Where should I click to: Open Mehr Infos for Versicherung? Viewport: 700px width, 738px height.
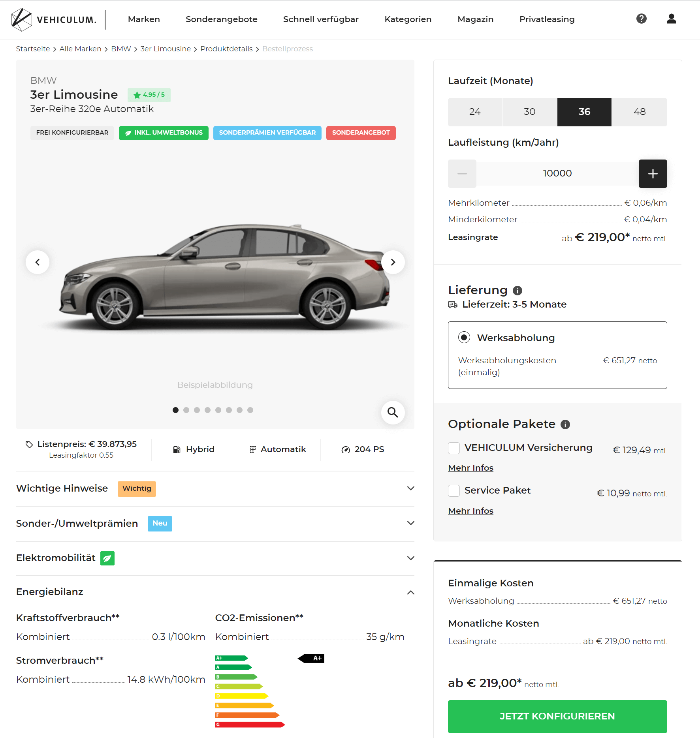click(470, 468)
